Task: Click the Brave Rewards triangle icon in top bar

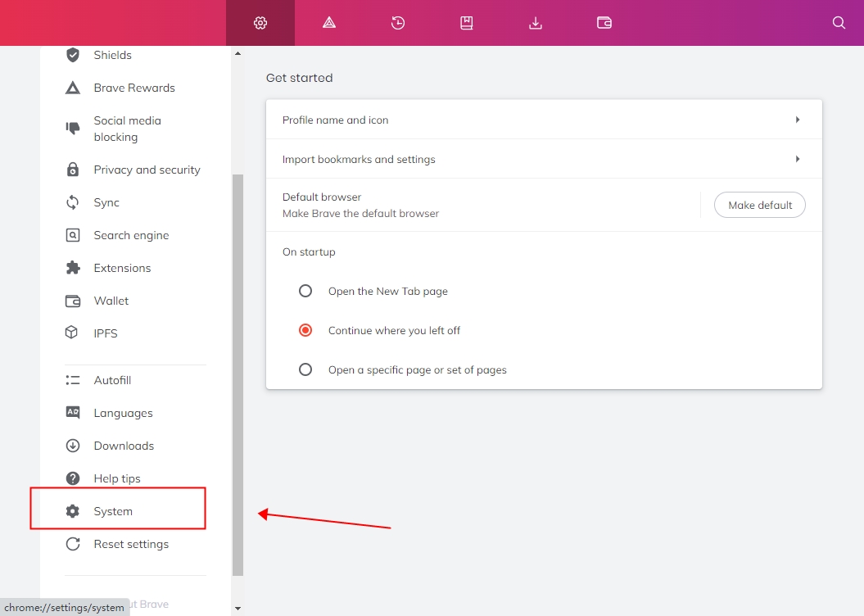Action: pos(329,23)
